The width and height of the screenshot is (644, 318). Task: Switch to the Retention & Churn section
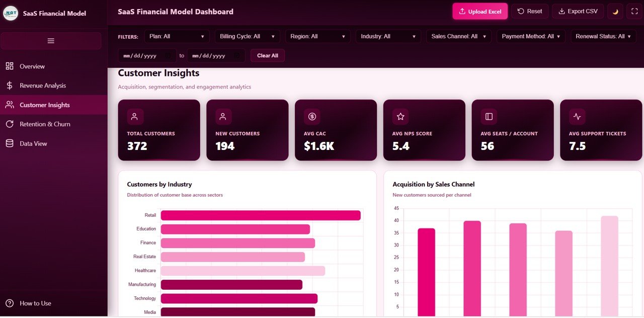pos(45,124)
